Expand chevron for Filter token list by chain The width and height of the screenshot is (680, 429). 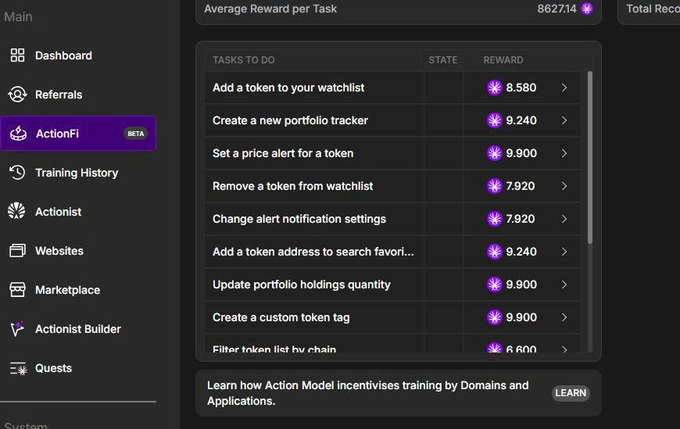pos(564,349)
